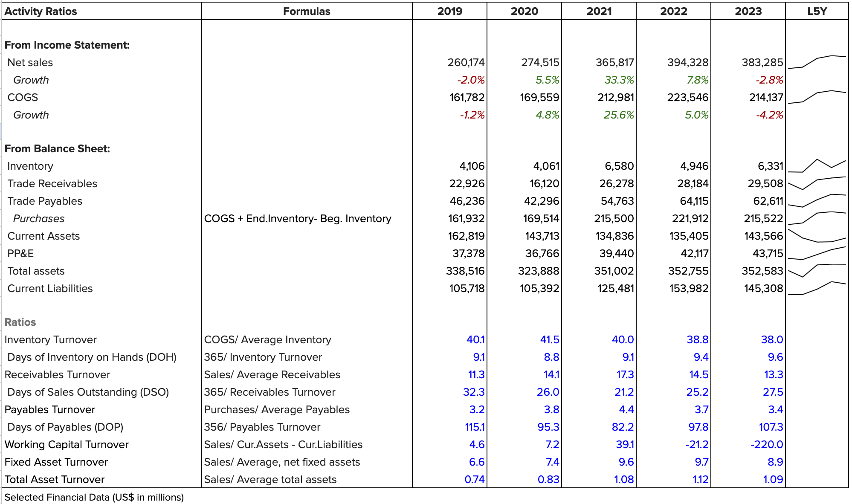The image size is (852, 504).
Task: Click the Inventory L5Y sparkline
Action: coord(817,166)
